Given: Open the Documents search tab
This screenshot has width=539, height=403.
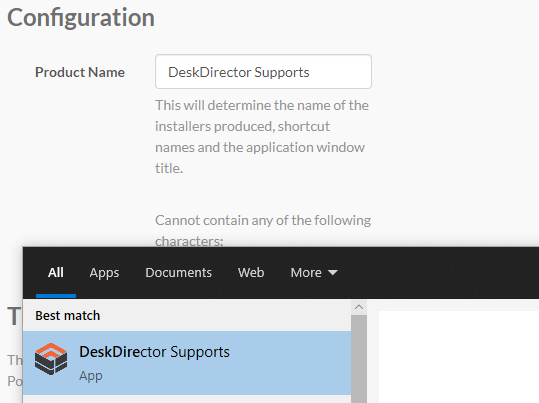Looking at the screenshot, I should click(x=178, y=273).
